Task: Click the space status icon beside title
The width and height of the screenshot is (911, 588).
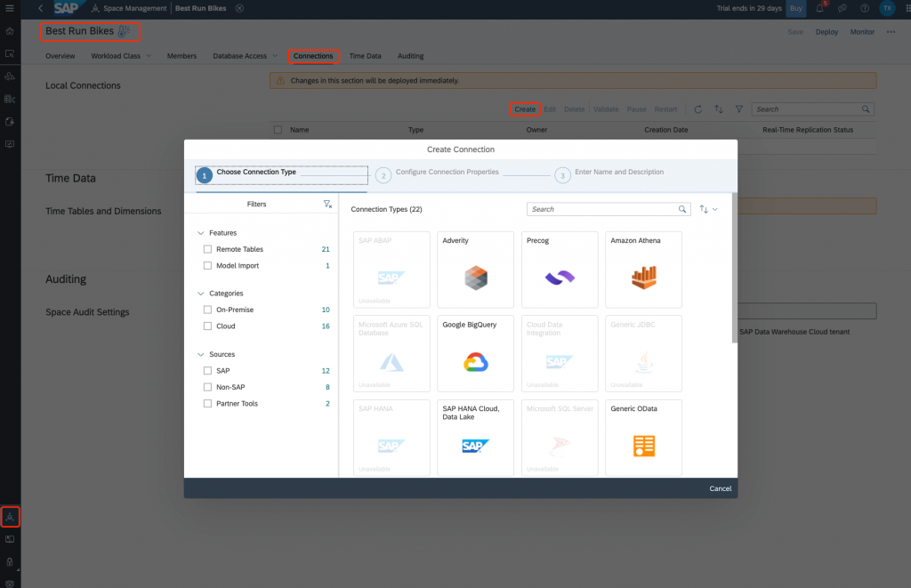Action: [124, 31]
